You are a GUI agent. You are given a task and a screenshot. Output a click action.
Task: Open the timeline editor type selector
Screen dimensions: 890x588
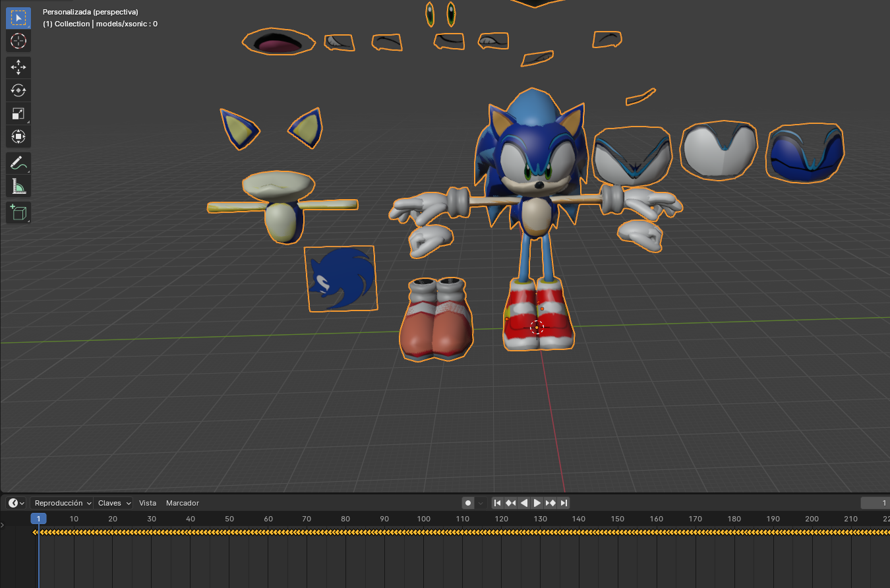tap(16, 503)
